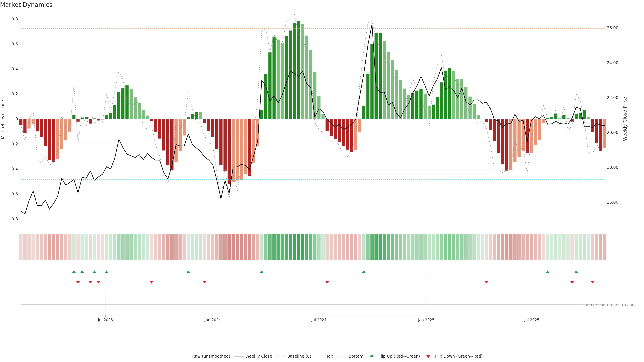Screen dimensions: 644x362
Task: Click the flip-up marker between Jul 2024 and Jan 2025
Action: coord(364,272)
